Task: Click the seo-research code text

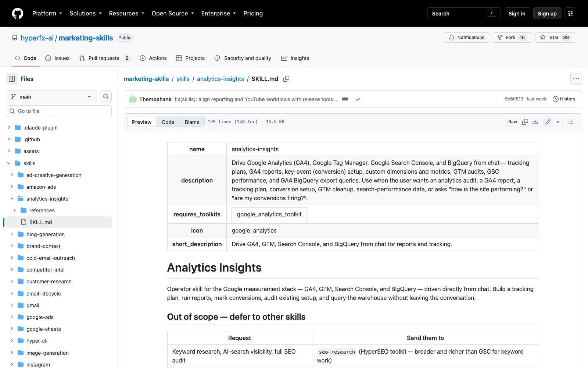Action: [337, 352]
